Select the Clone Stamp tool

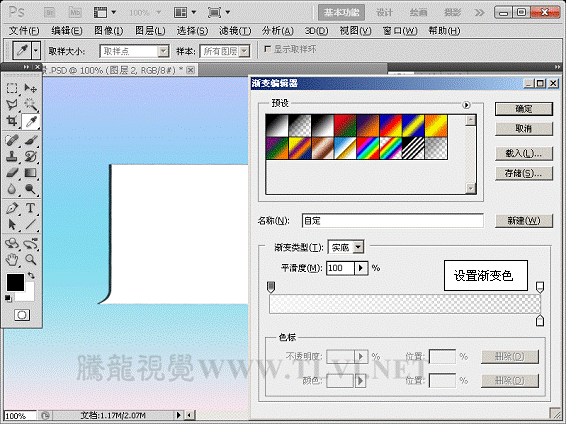pyautogui.click(x=12, y=157)
